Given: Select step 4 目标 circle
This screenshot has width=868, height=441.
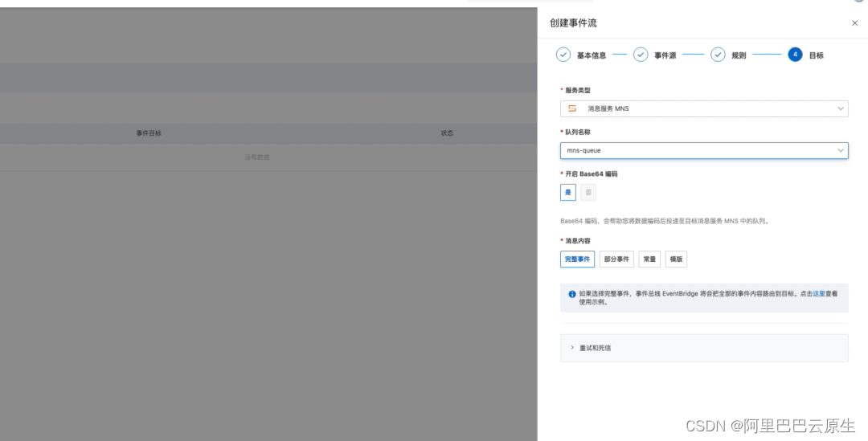Looking at the screenshot, I should click(x=795, y=55).
